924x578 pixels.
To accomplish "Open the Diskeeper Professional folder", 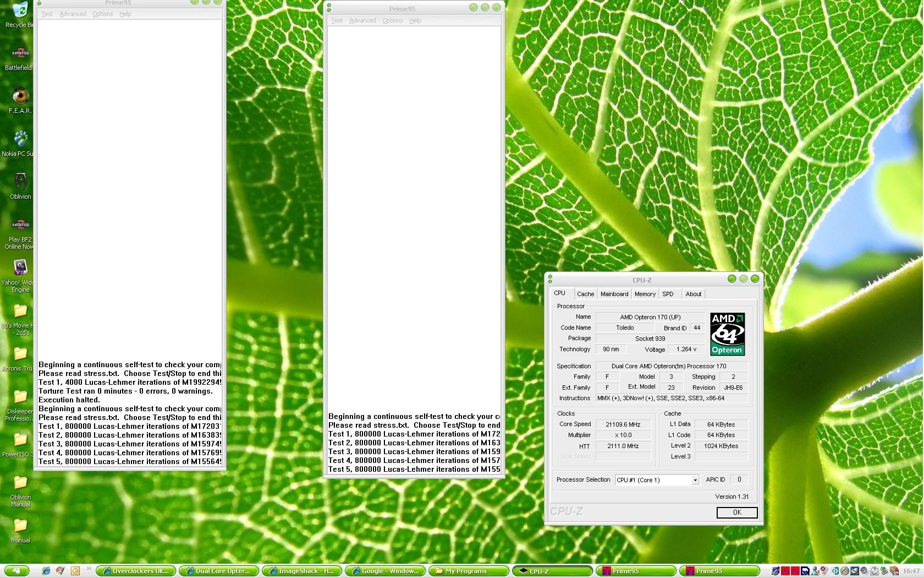I will pyautogui.click(x=20, y=397).
